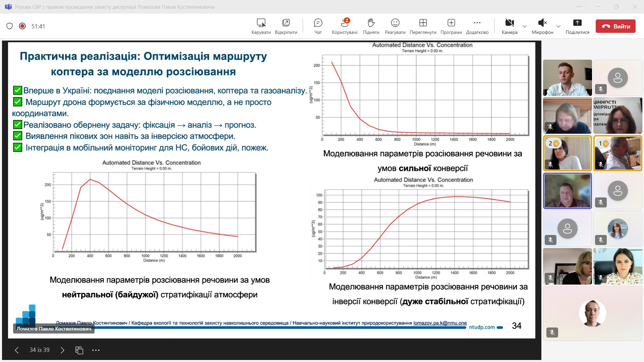
Task: Open the View layout options
Action: pos(423,26)
